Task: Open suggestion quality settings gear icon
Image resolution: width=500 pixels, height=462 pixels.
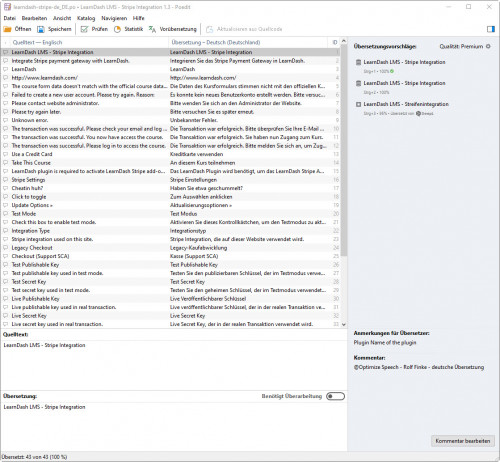Action: (x=488, y=46)
